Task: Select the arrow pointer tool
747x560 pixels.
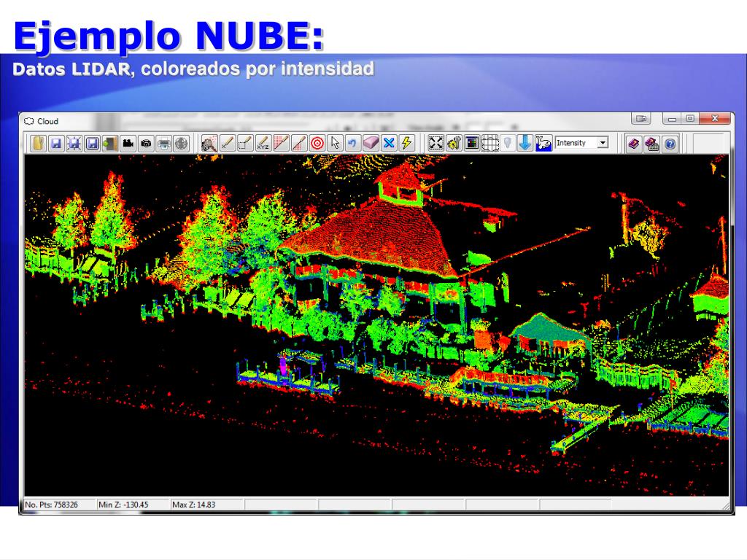Action: point(335,143)
